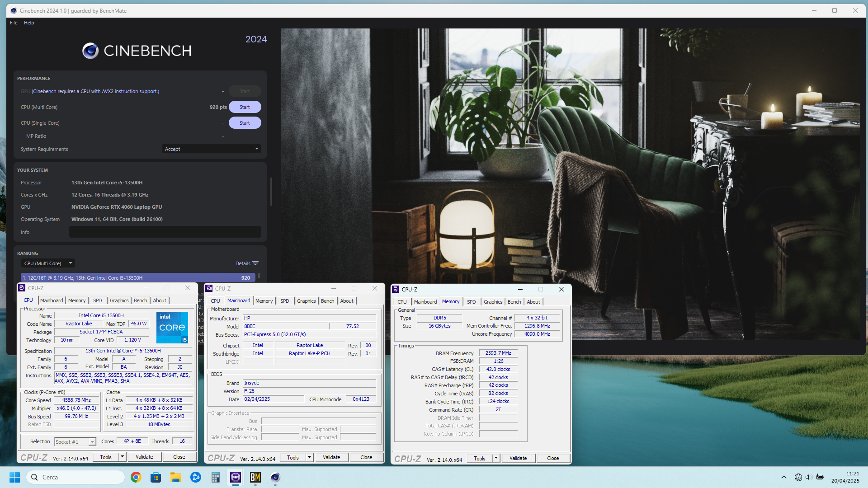Switch to BenchMate taskbar icon
This screenshot has height=488, width=868.
[x=255, y=477]
